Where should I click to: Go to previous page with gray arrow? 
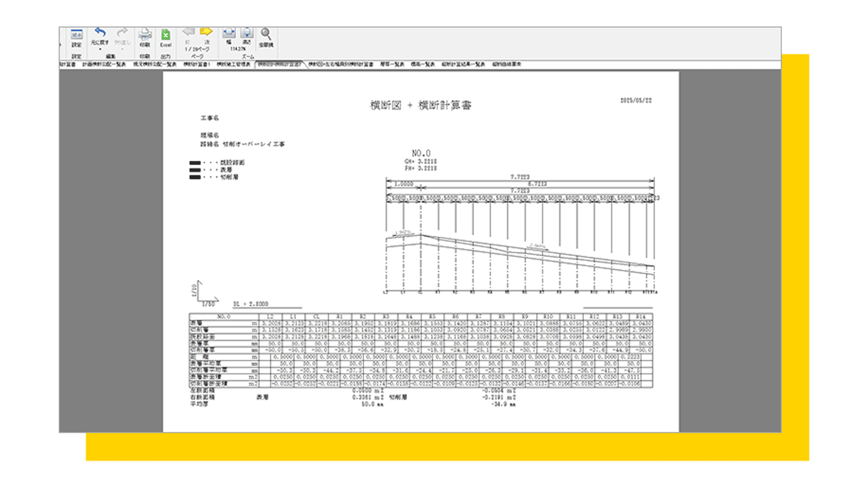pos(188,32)
